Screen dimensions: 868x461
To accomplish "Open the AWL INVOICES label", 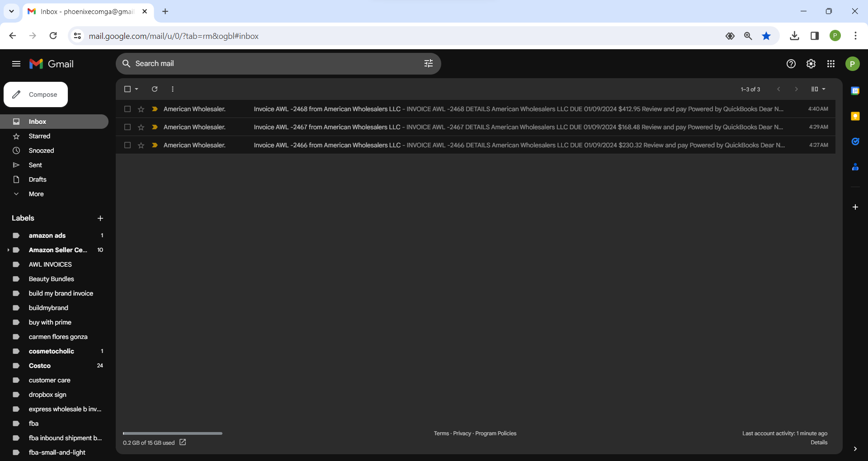I will point(54,264).
